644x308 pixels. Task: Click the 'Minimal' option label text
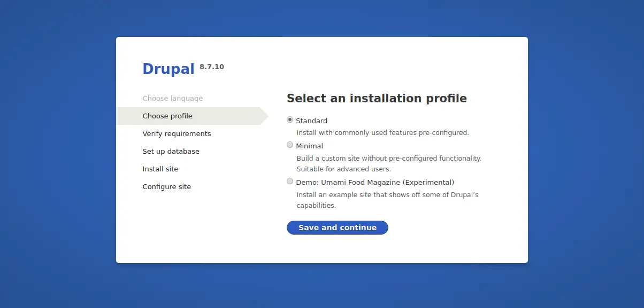tap(309, 146)
